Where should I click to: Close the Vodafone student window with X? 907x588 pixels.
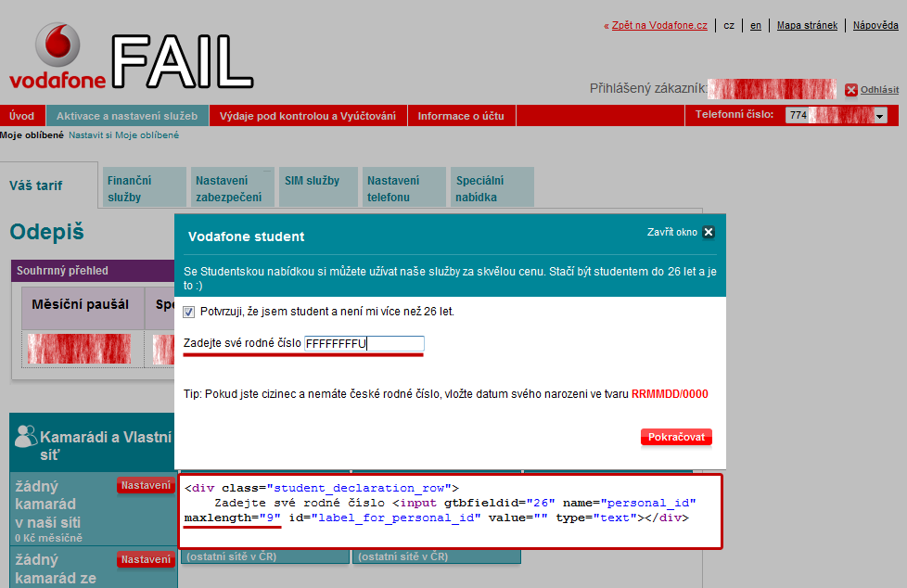click(x=709, y=232)
